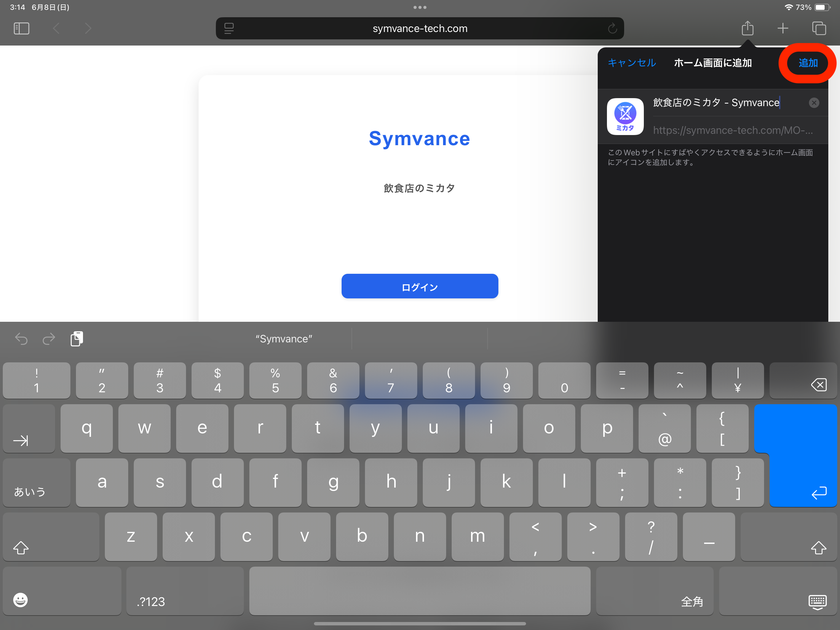Tap the underscore dash key
Viewport: 840px width, 630px height.
pyautogui.click(x=709, y=536)
